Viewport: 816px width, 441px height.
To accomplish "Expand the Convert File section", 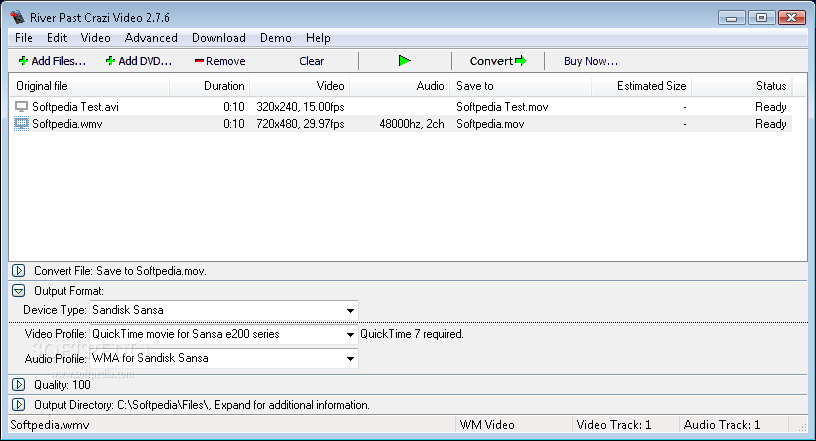I will pyautogui.click(x=18, y=271).
